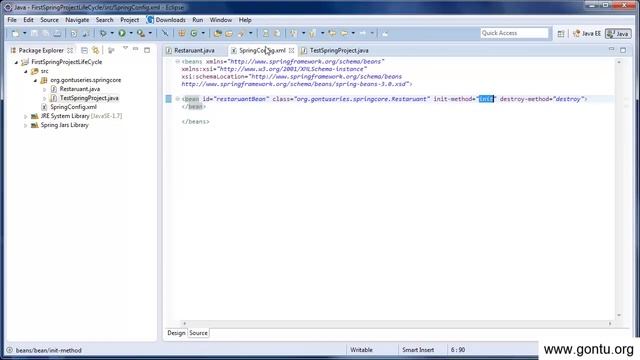Click the Open Perspective icon

tap(561, 34)
